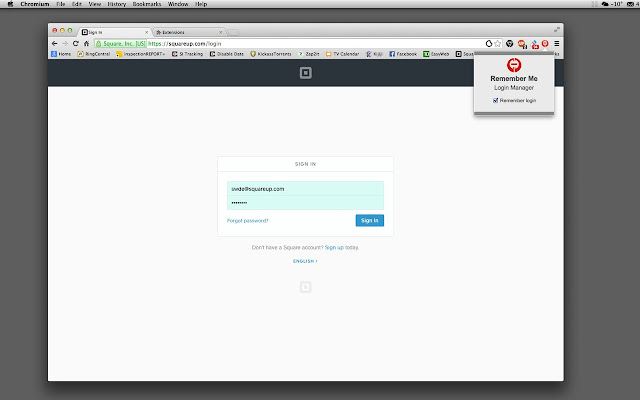This screenshot has height=400, width=640.
Task: Click the SIGN IN form heading
Action: point(305,164)
